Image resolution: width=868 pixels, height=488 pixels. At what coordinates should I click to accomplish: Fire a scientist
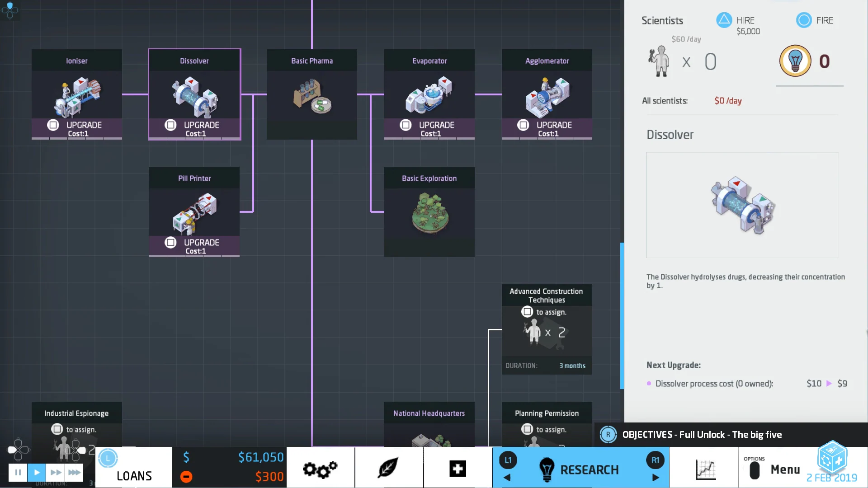[x=804, y=20]
